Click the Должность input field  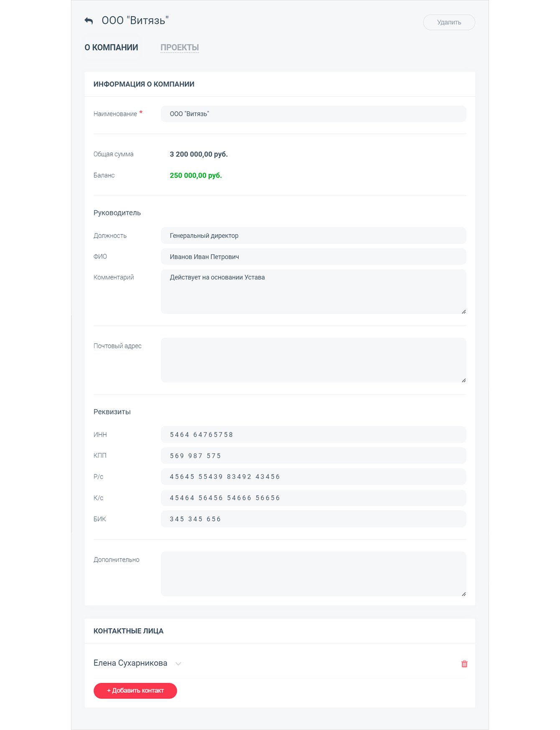[x=313, y=236]
